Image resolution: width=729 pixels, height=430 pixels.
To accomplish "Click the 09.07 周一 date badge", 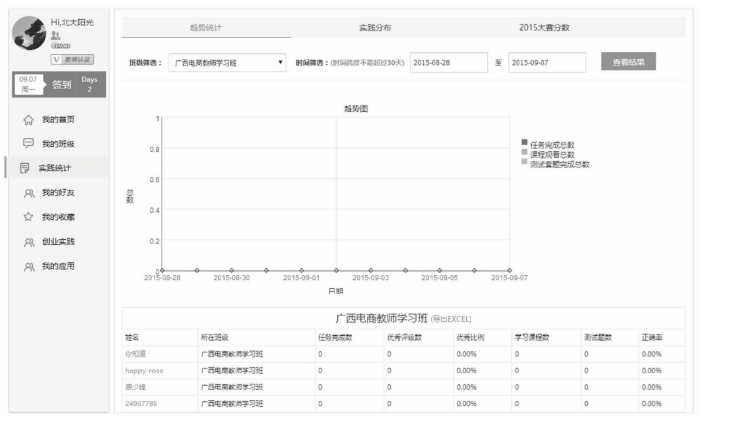I will click(x=28, y=84).
